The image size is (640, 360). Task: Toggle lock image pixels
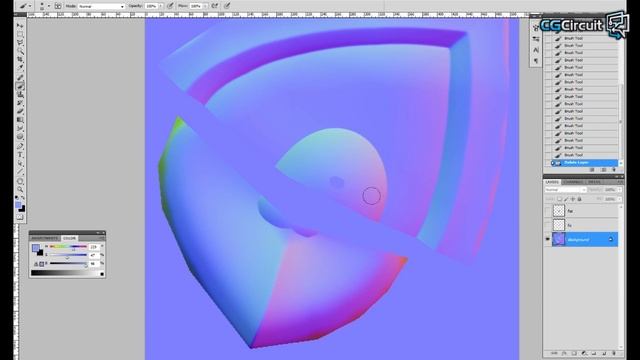[566, 199]
